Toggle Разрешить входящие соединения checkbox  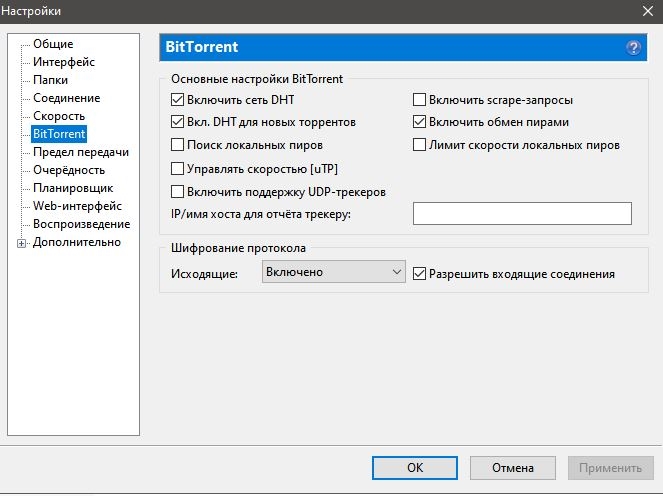tap(420, 273)
